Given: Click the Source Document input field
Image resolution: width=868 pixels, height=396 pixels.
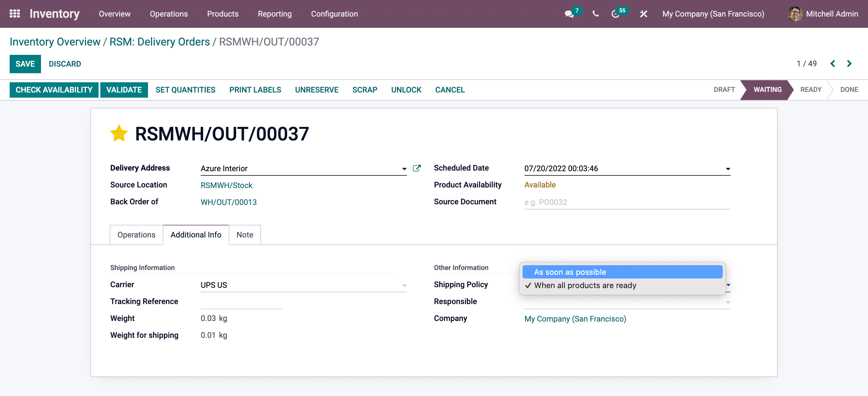Looking at the screenshot, I should [627, 202].
